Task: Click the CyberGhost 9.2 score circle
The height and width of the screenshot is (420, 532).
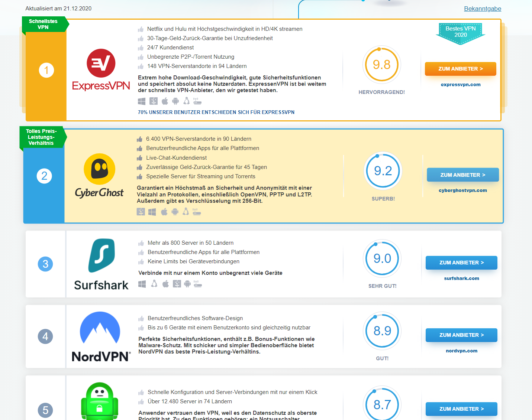Action: tap(383, 171)
